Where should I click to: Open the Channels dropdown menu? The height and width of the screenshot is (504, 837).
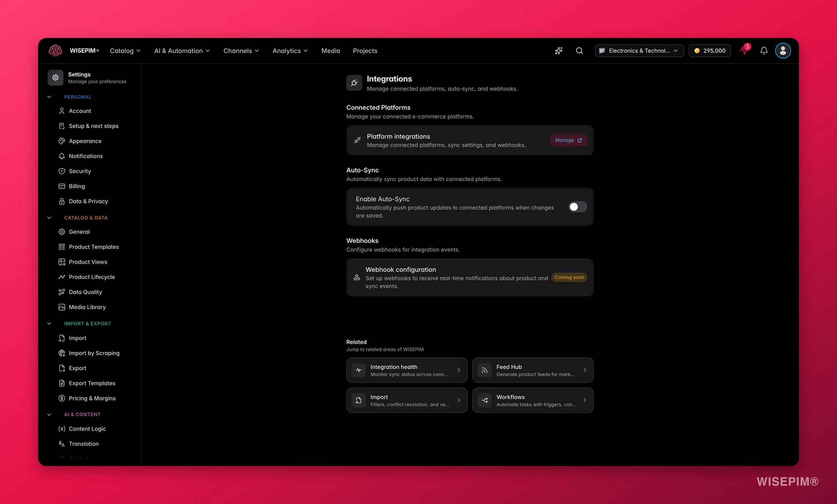(x=241, y=51)
